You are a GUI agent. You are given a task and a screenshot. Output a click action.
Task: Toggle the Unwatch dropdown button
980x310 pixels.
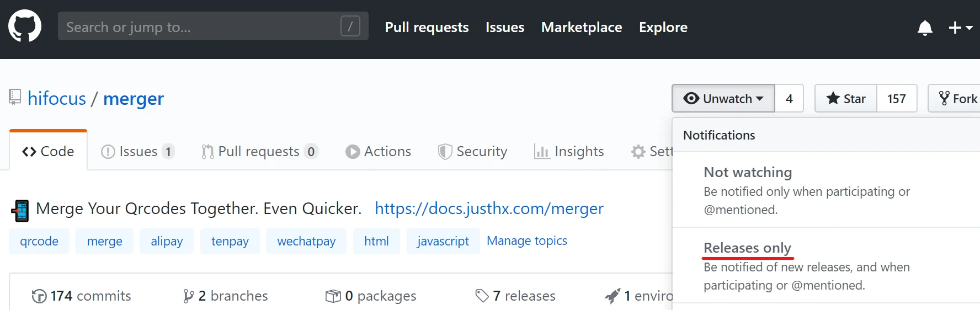(723, 99)
